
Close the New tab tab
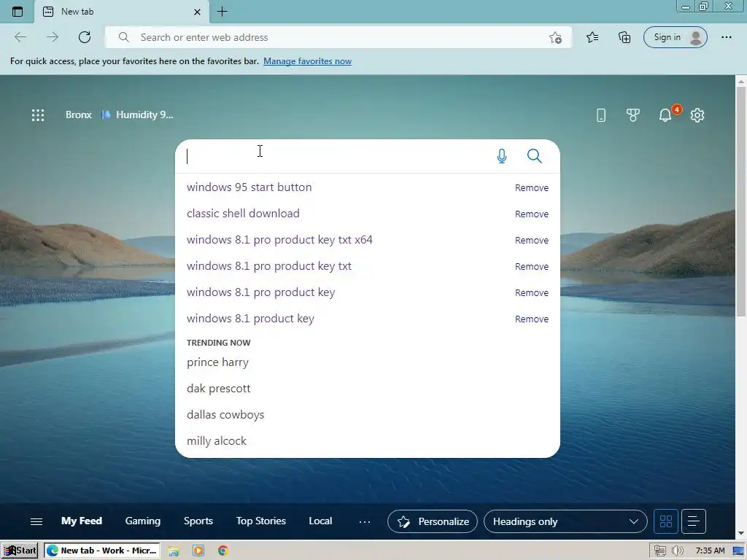tap(197, 12)
